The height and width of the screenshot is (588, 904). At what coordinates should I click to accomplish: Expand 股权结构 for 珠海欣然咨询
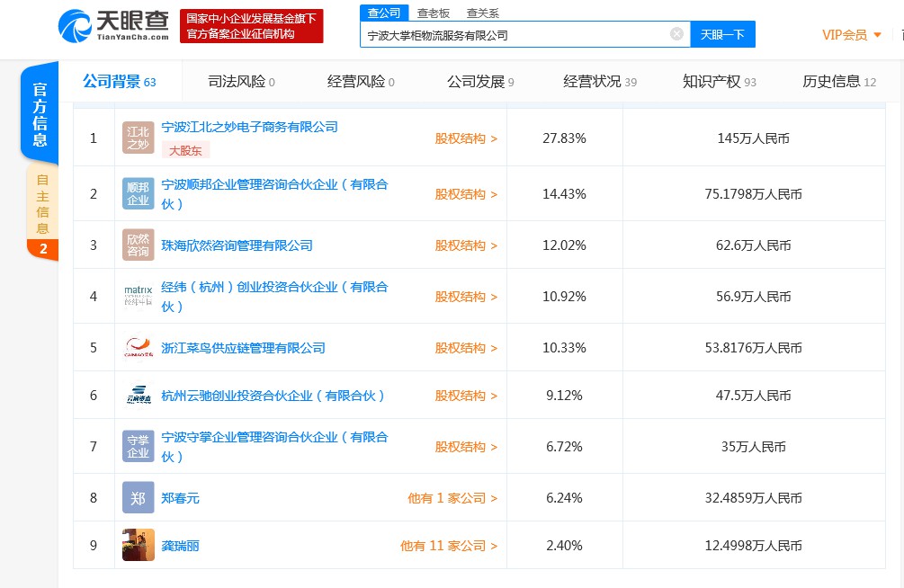coord(466,245)
